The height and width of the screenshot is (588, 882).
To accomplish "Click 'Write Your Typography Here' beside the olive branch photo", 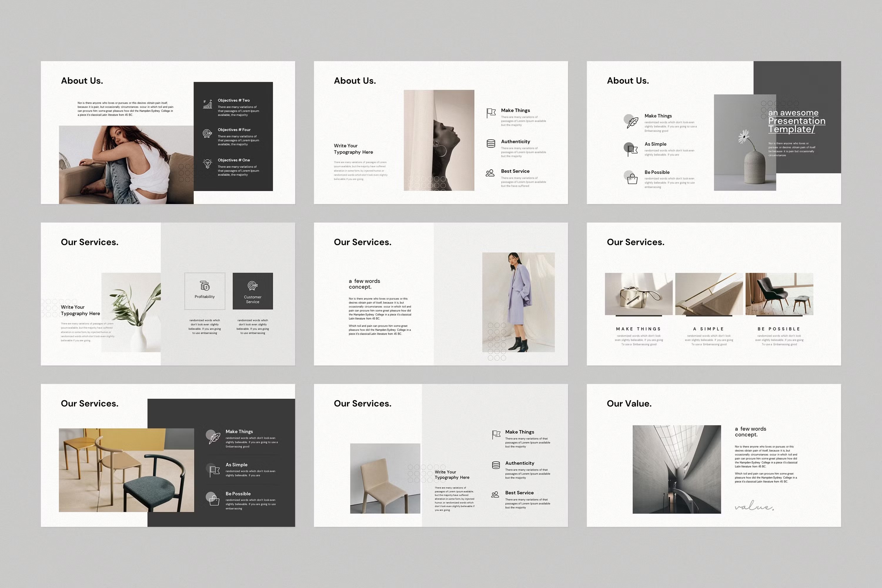I will (x=80, y=310).
